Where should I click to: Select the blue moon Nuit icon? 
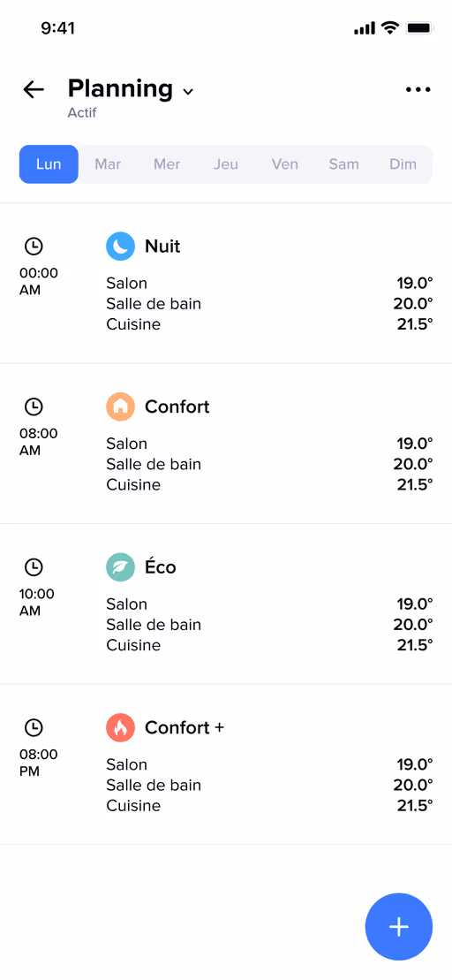point(120,247)
